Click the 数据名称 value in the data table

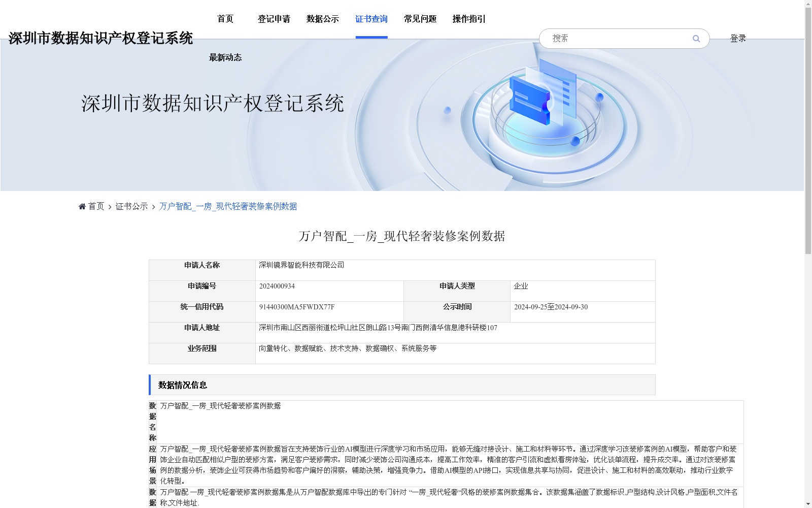(221, 406)
